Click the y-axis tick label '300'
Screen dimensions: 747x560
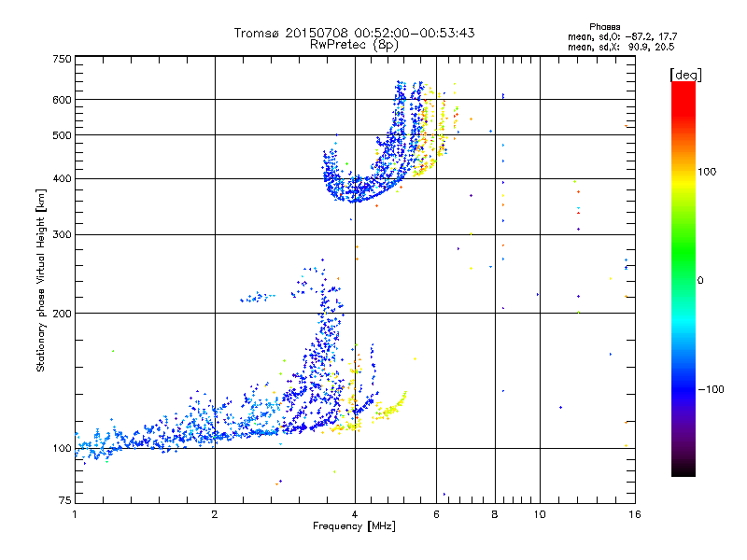coord(62,235)
